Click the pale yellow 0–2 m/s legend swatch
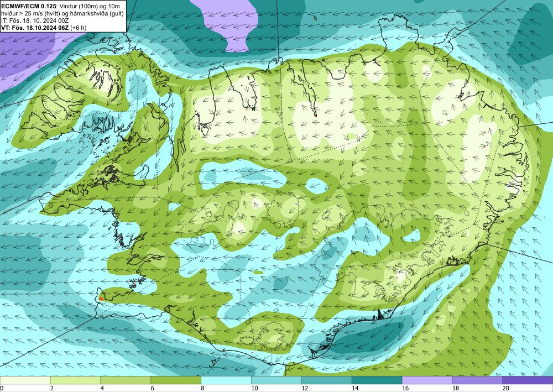 coord(25,380)
